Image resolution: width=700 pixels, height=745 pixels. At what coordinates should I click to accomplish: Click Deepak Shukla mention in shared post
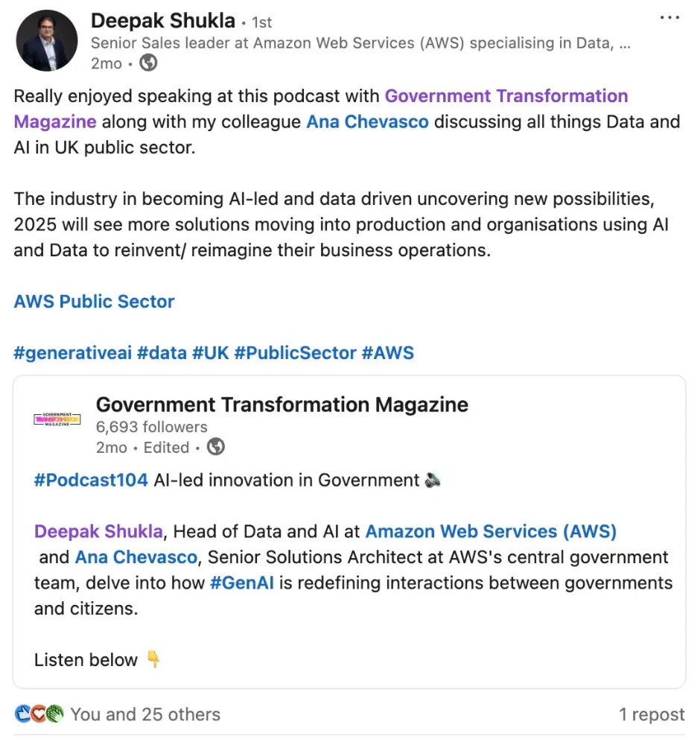[x=98, y=531]
